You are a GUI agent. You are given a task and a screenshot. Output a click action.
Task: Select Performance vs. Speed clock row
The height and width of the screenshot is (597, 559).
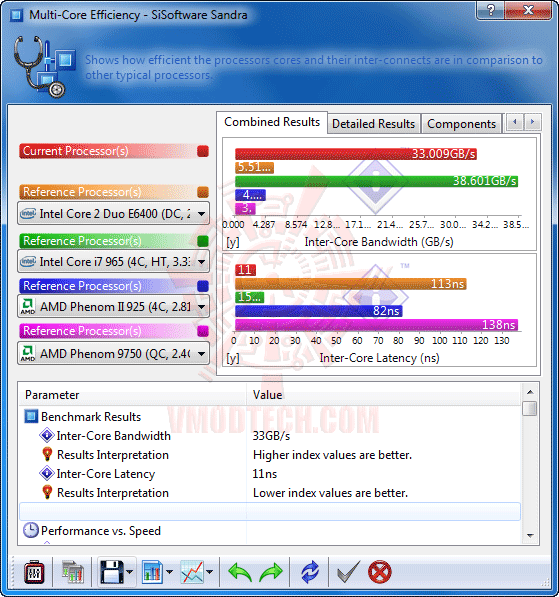pyautogui.click(x=270, y=530)
